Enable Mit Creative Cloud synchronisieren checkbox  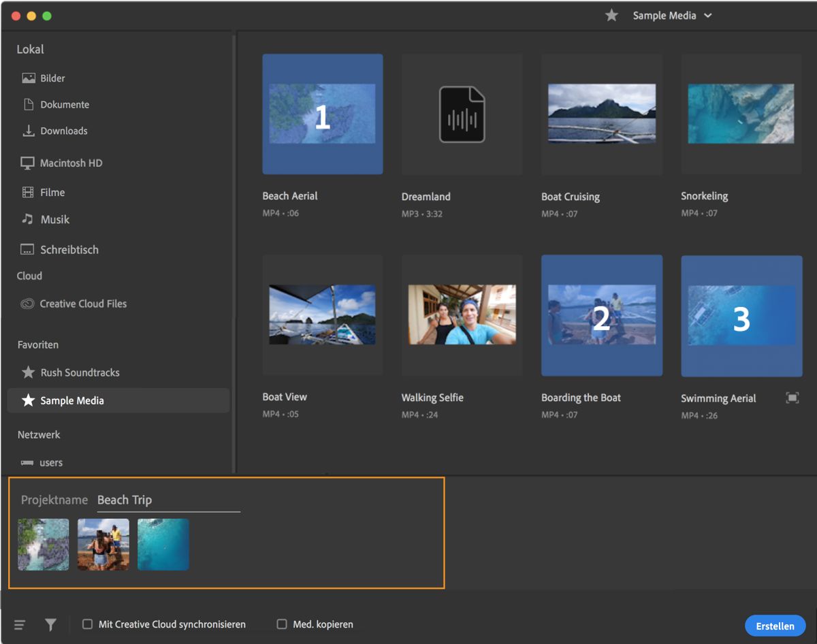point(88,624)
